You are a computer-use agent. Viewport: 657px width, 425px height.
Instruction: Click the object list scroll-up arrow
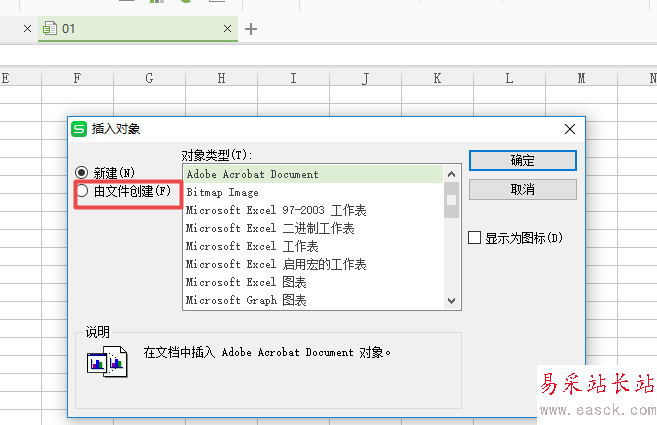pos(451,174)
